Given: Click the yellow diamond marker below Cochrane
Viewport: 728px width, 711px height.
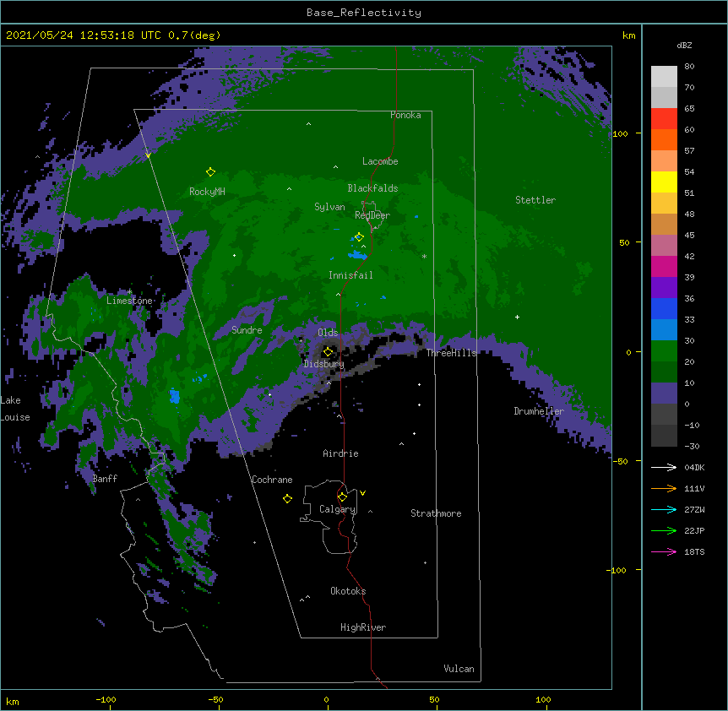Looking at the screenshot, I should coord(287,498).
